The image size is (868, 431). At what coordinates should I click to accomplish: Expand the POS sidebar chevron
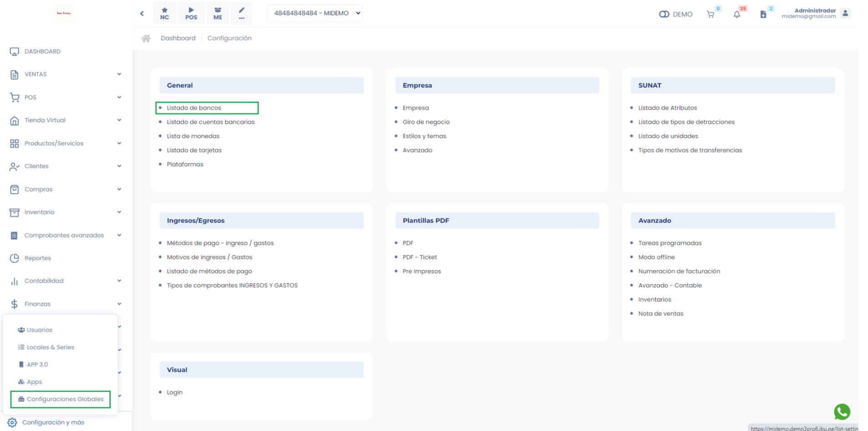tap(119, 97)
